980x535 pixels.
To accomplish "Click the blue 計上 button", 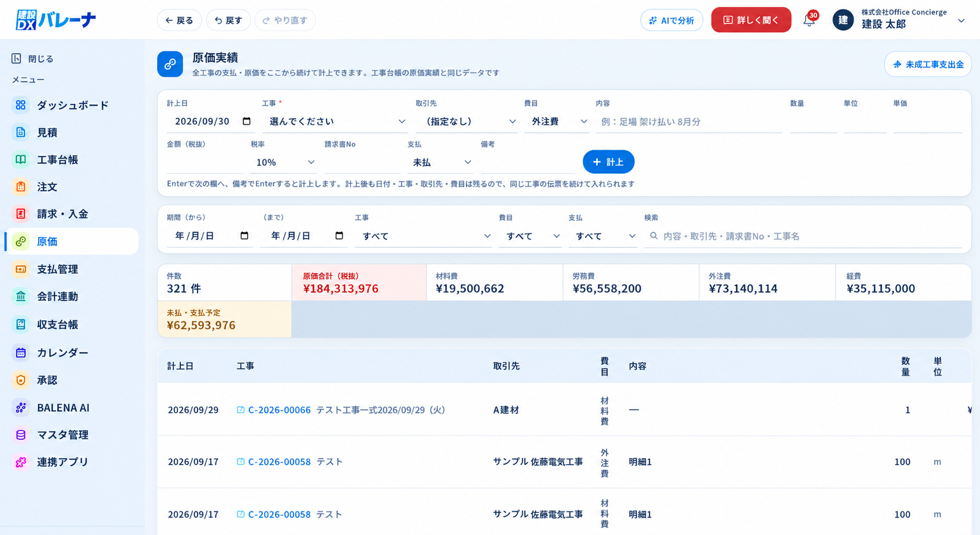I will 608,162.
